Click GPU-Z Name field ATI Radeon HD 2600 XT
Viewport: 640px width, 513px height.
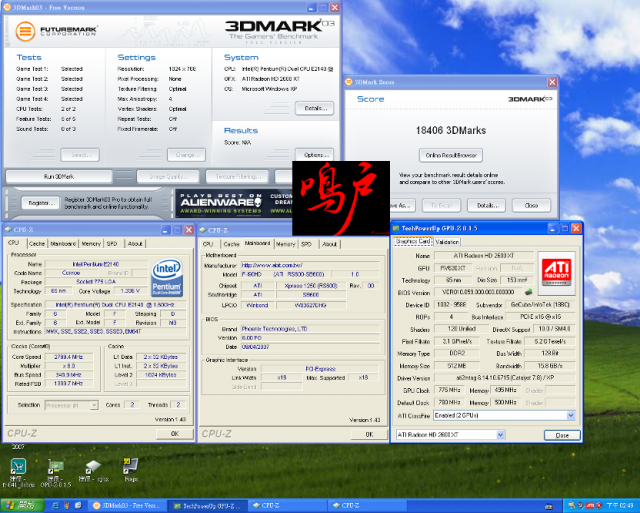coord(484,255)
